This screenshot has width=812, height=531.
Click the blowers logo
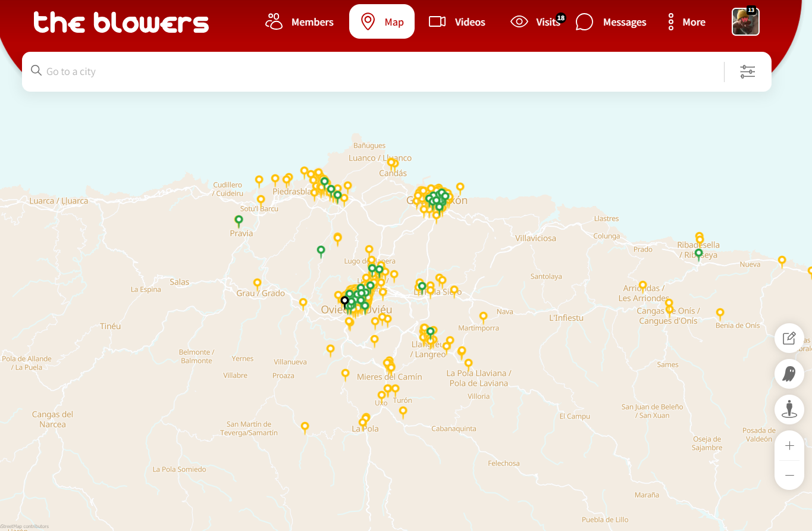(x=121, y=23)
